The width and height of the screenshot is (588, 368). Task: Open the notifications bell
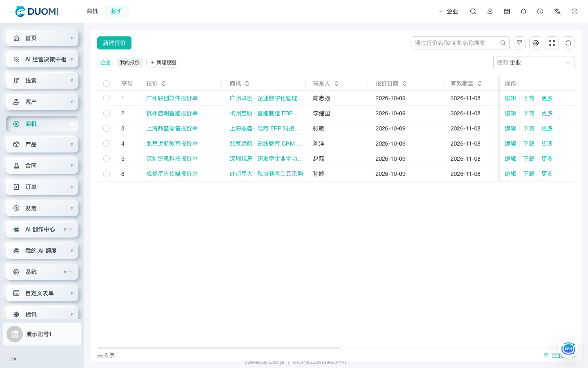523,11
